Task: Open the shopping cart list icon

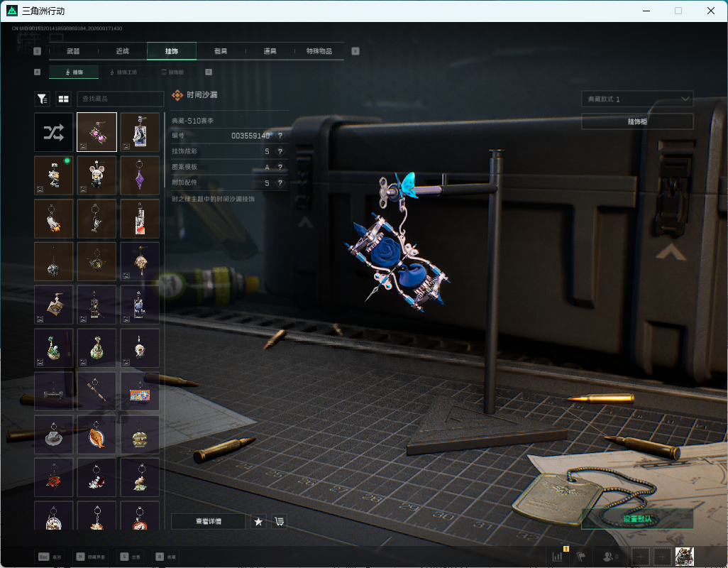Action: pyautogui.click(x=279, y=522)
